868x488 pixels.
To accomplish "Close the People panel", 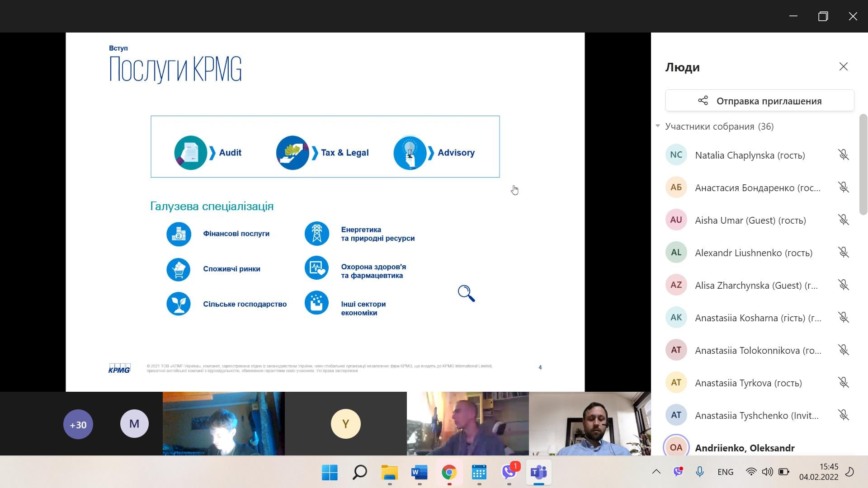I will coord(843,67).
